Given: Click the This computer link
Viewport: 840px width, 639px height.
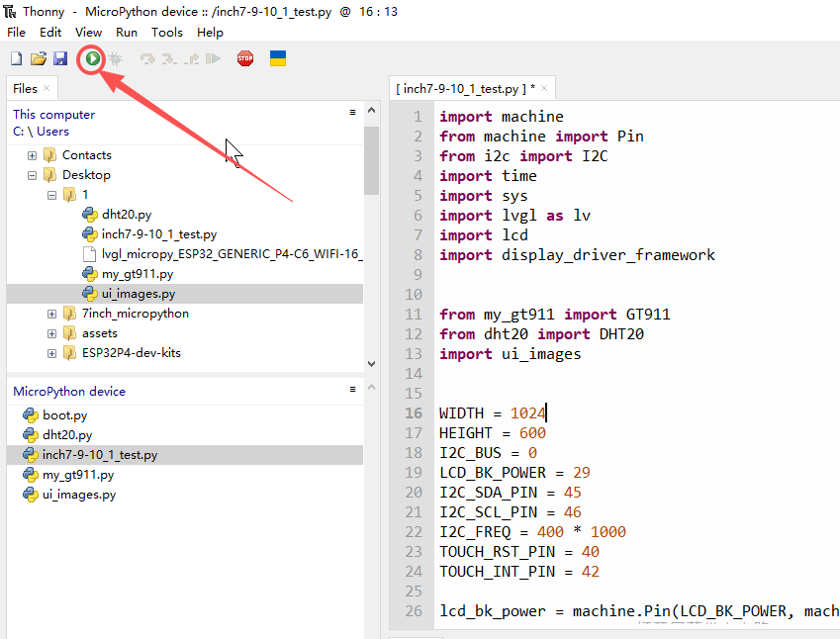Looking at the screenshot, I should (x=53, y=115).
